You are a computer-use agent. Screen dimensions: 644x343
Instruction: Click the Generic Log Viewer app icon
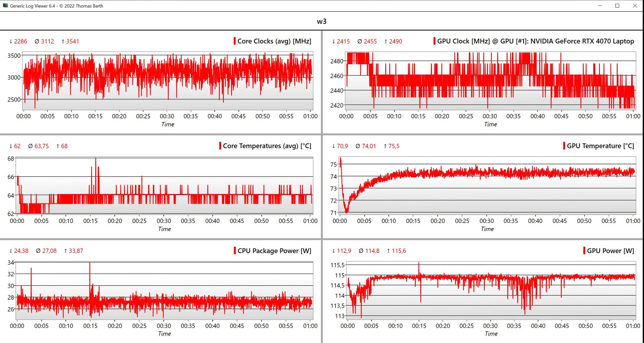pyautogui.click(x=5, y=6)
